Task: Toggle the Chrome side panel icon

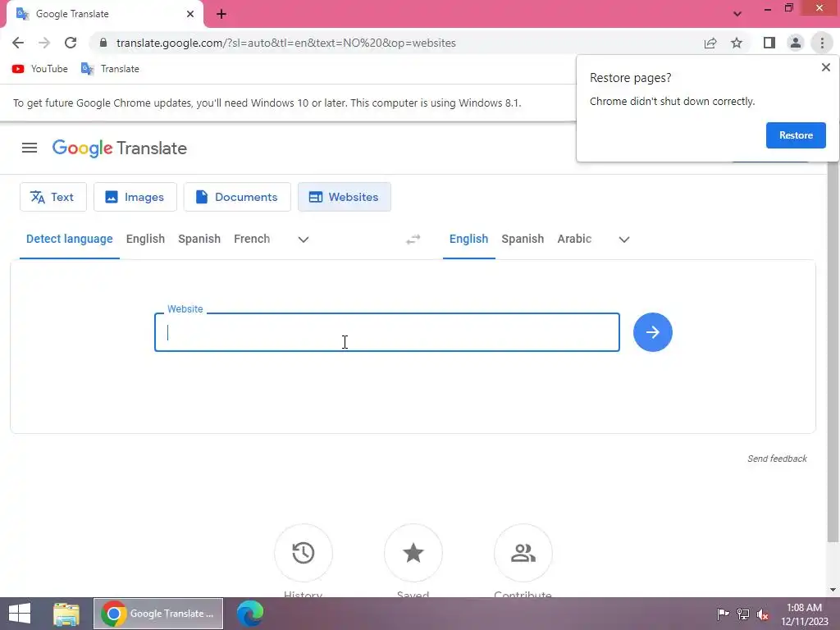Action: tap(769, 43)
